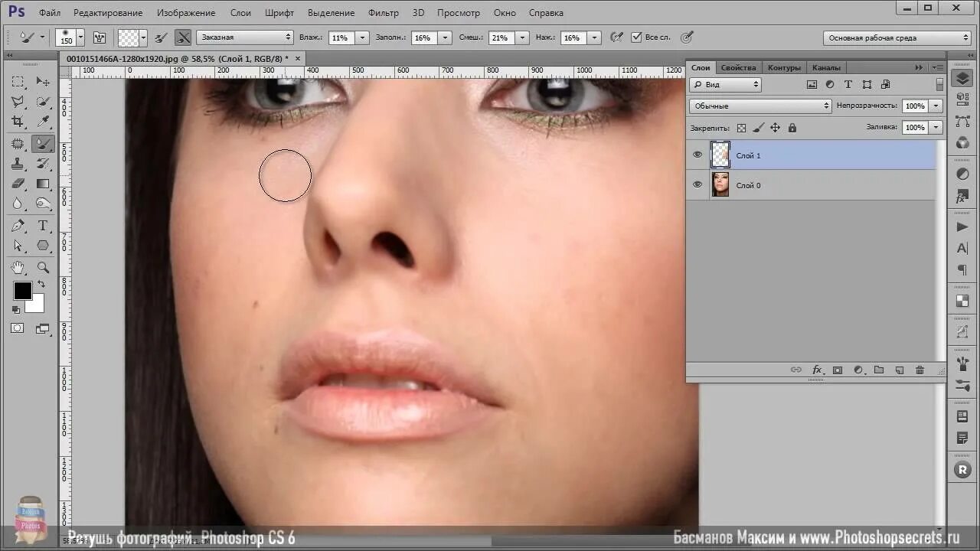Filter layers by pixel type
The height and width of the screenshot is (551, 980).
pyautogui.click(x=812, y=85)
